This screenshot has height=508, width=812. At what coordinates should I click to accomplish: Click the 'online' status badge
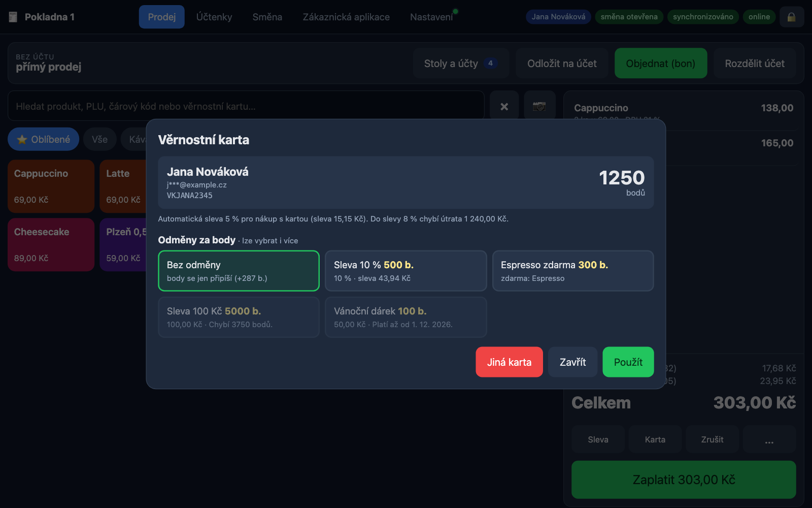(759, 17)
